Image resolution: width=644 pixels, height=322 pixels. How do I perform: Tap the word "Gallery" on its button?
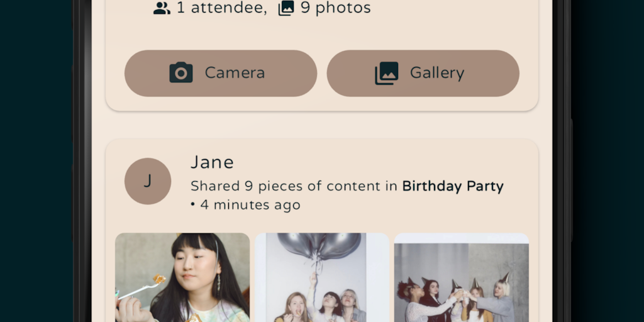point(437,73)
